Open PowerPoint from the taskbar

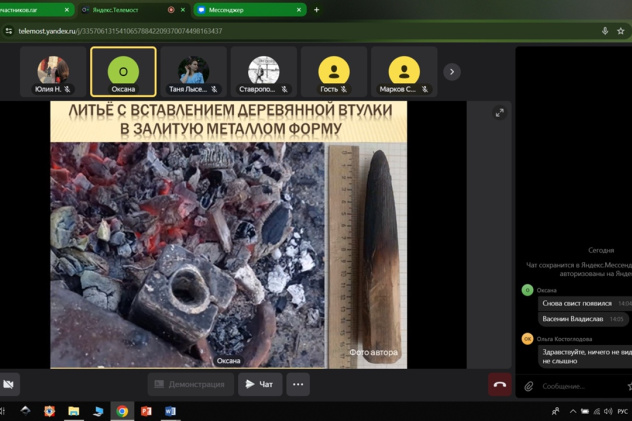[145, 411]
